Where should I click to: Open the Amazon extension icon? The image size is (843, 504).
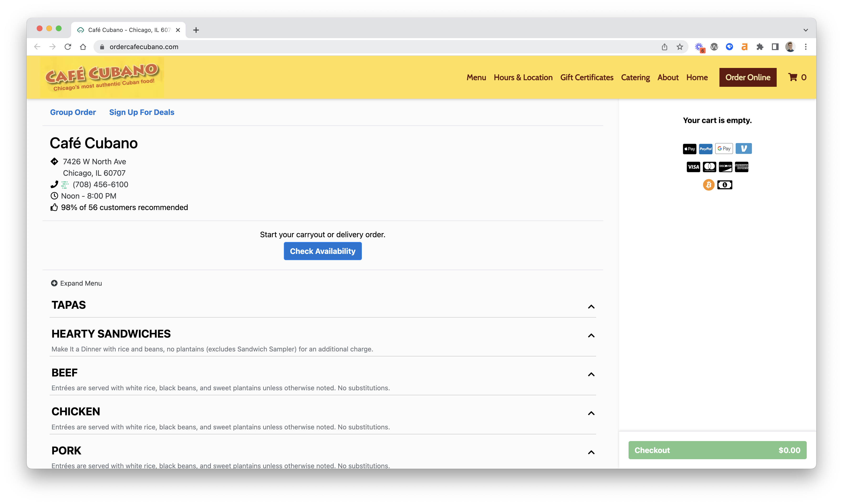click(x=744, y=47)
